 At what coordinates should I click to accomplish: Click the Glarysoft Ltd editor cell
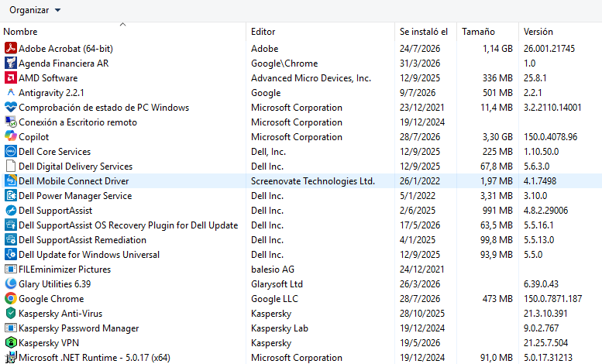pos(277,284)
